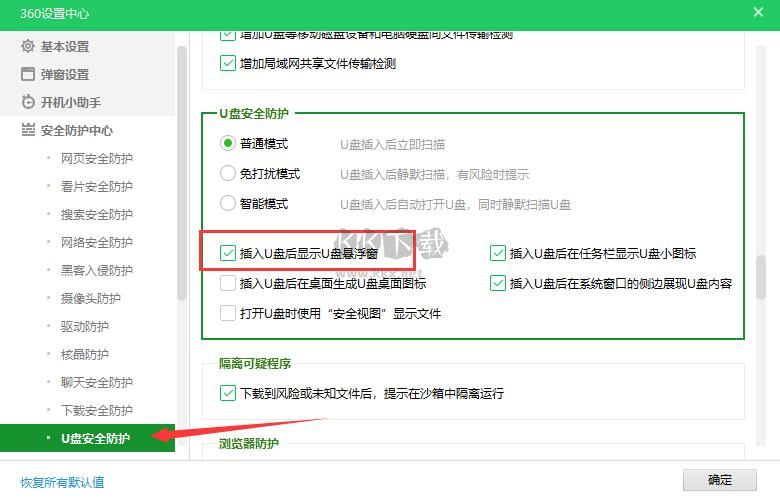Screen dimensions: 780x500
Task: Close the 360设置中心 window
Action: (x=758, y=12)
